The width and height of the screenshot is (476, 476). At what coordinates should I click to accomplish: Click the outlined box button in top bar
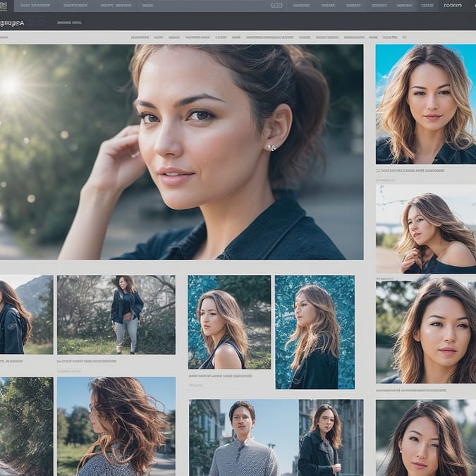coord(276,6)
